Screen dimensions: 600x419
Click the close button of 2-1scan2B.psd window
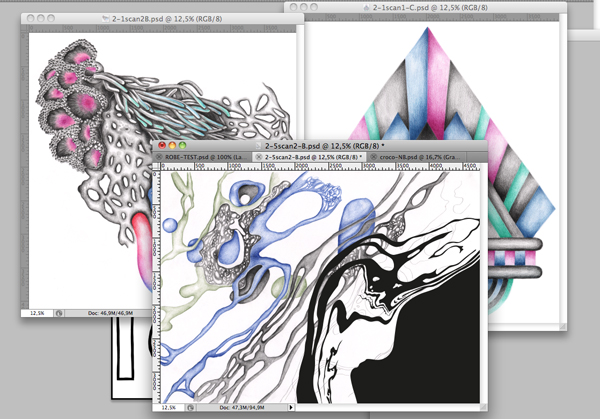[30, 18]
